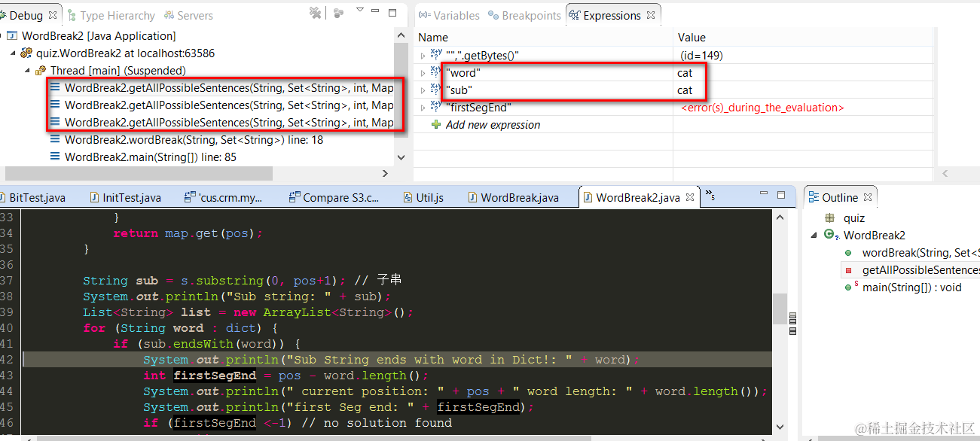Click the green plus add expression icon
Viewport: 980px width, 441px height.
point(436,125)
